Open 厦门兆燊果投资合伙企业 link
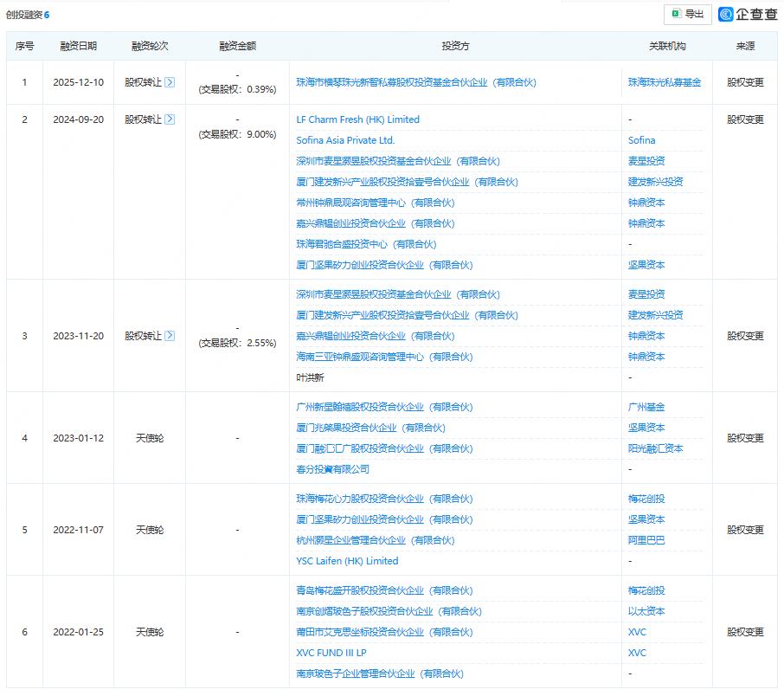784x696 pixels. point(370,428)
